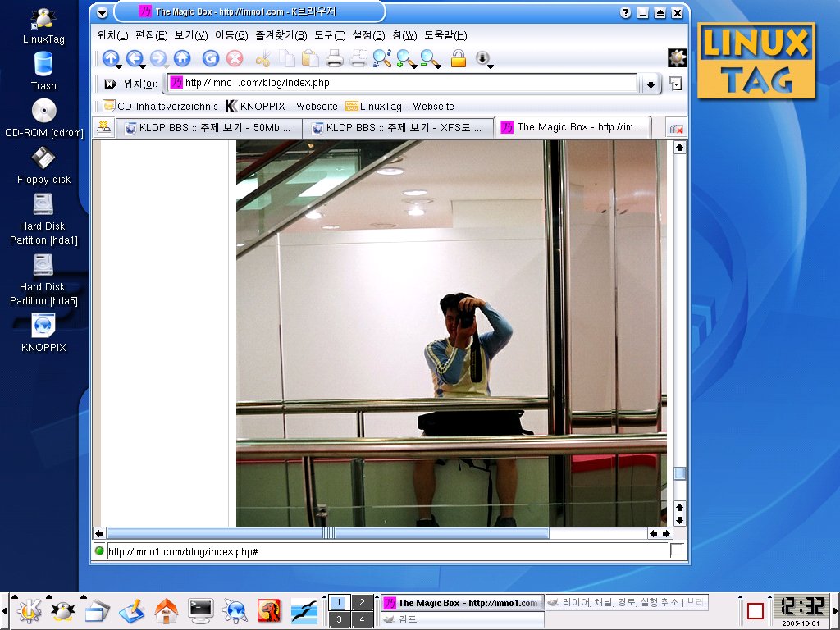The height and width of the screenshot is (630, 840).
Task: Select the Floppy disk desktop icon
Action: [43, 165]
